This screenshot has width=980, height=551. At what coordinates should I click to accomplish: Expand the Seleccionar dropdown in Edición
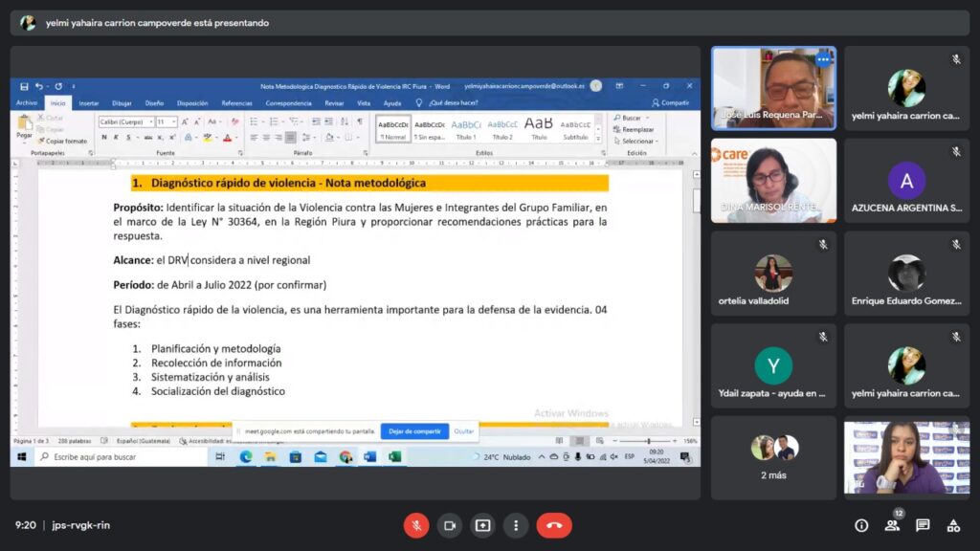coord(636,141)
